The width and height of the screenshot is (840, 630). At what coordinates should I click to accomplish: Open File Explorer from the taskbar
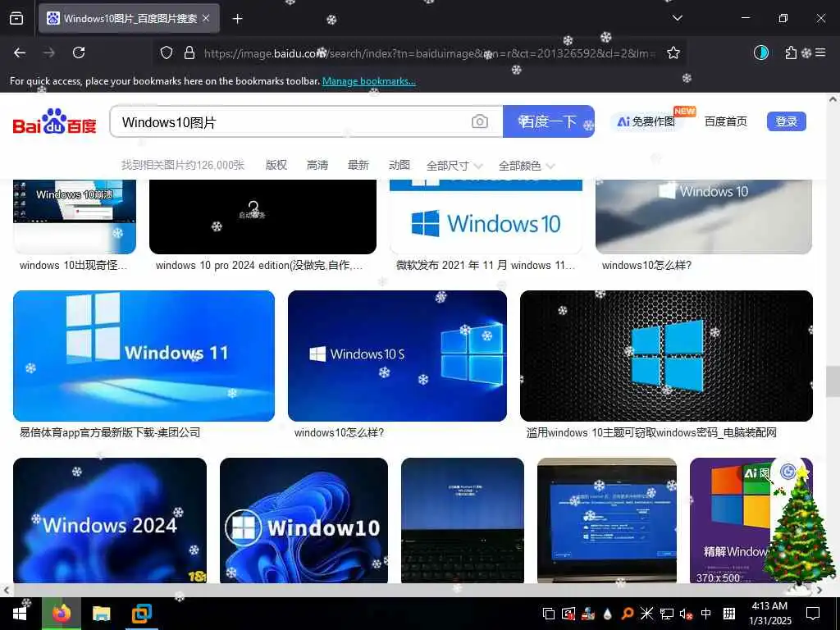pyautogui.click(x=101, y=614)
